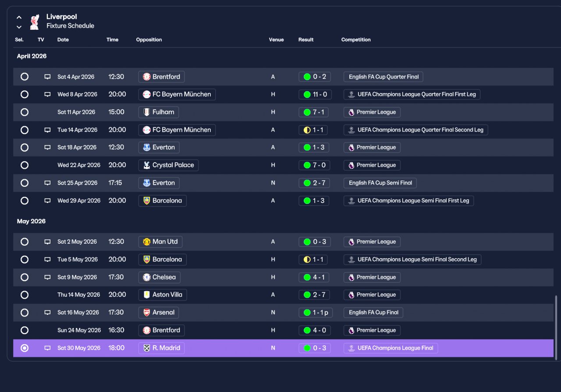Click the Champions League logo in Final row
The width and height of the screenshot is (561, 392).
(351, 348)
